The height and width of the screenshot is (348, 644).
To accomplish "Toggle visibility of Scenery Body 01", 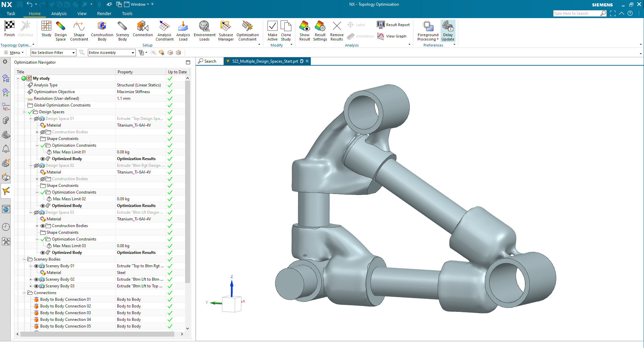I will pos(36,266).
